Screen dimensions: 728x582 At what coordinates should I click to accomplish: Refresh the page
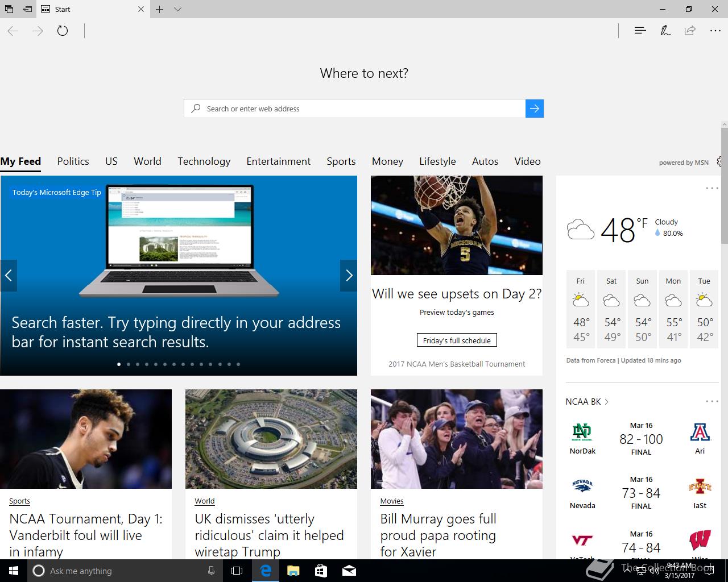63,31
